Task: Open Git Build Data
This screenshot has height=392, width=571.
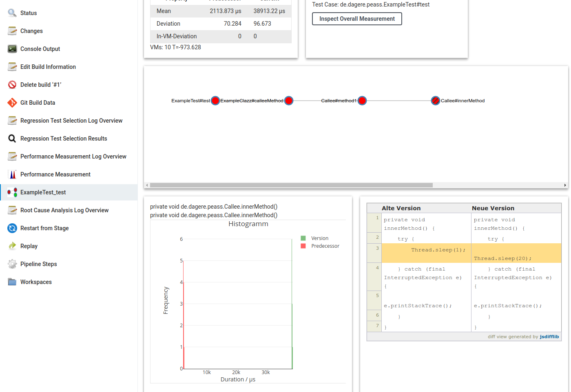Action: point(38,103)
